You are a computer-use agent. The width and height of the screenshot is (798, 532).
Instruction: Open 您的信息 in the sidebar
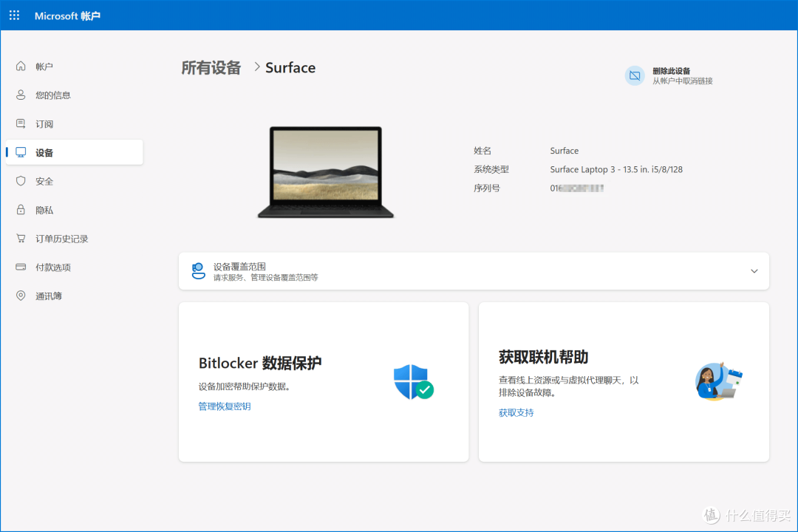click(x=53, y=95)
